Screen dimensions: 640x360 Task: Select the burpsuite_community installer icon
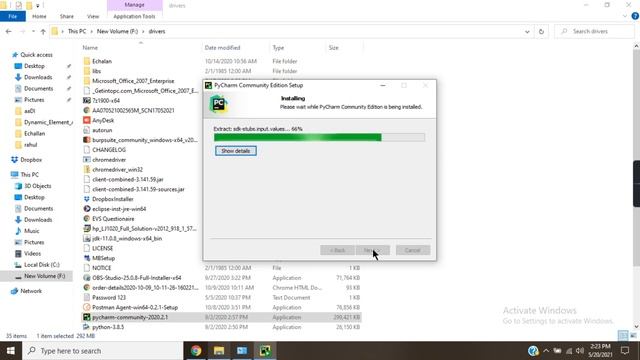pos(87,140)
